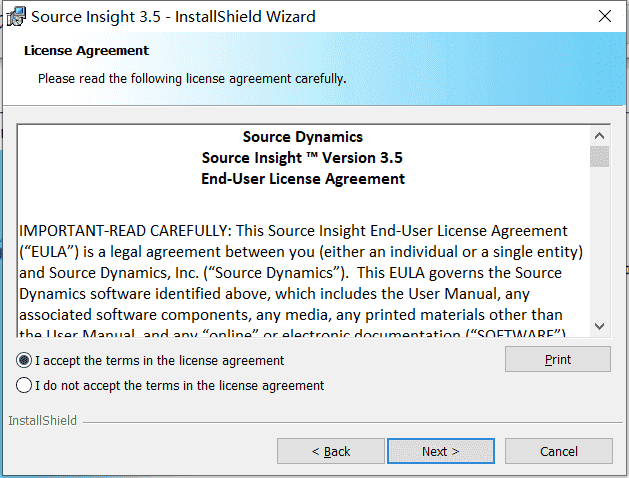
Task: Click the license text scrollbar thumb
Action: click(x=599, y=156)
